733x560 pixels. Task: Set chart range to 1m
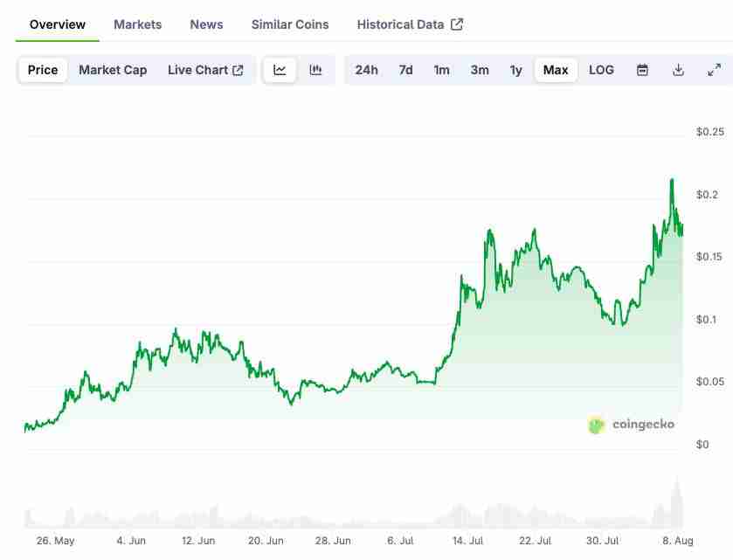[441, 70]
